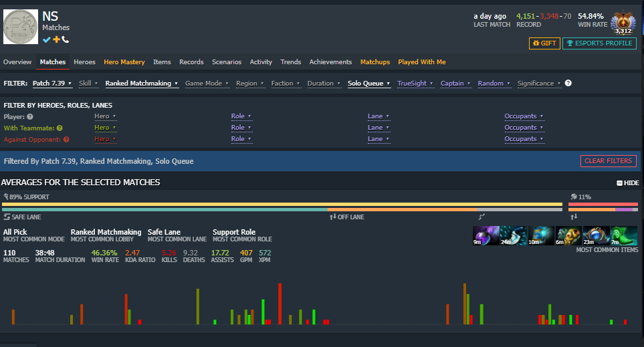
Task: Click the item icon labeled 24m
Action: (x=514, y=236)
